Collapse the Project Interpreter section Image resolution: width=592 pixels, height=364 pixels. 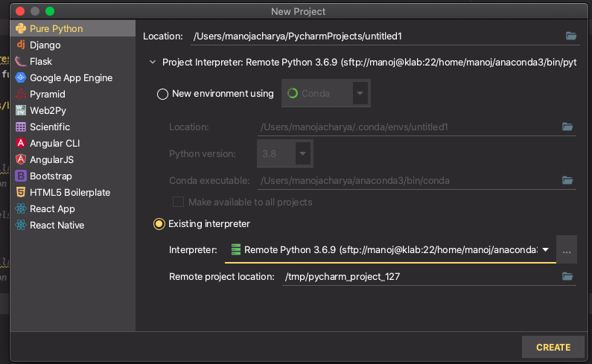153,62
